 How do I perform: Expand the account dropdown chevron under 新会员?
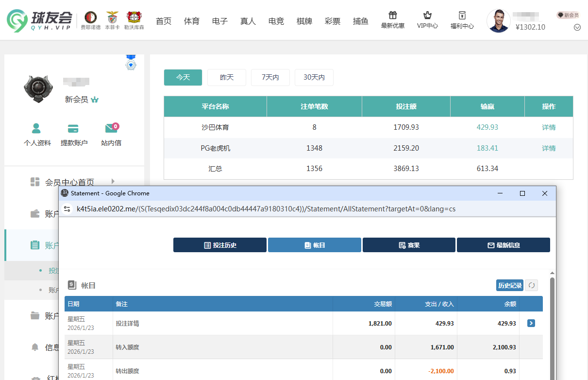click(577, 28)
